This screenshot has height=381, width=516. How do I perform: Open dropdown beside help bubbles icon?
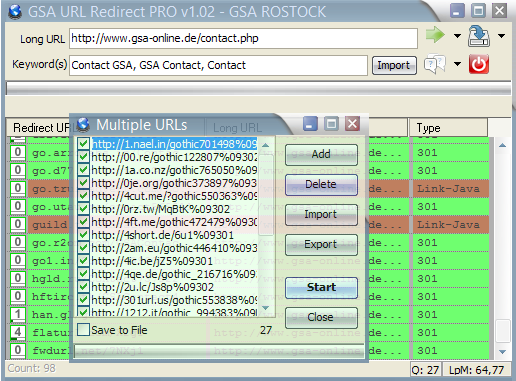[x=457, y=64]
